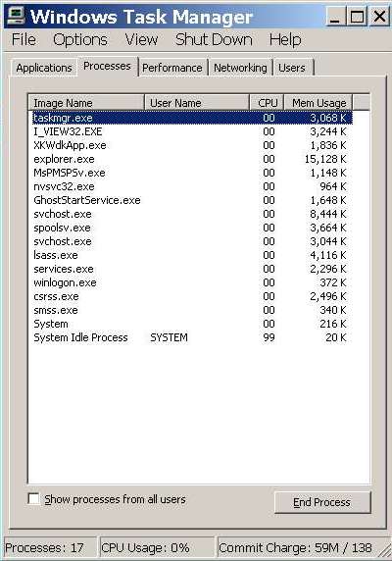
Task: Switch to the Users tab
Action: coord(292,68)
